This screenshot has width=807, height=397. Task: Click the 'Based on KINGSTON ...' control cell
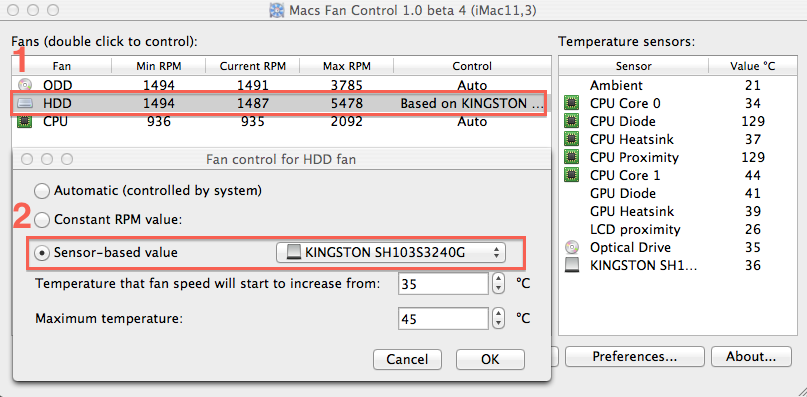click(x=471, y=103)
